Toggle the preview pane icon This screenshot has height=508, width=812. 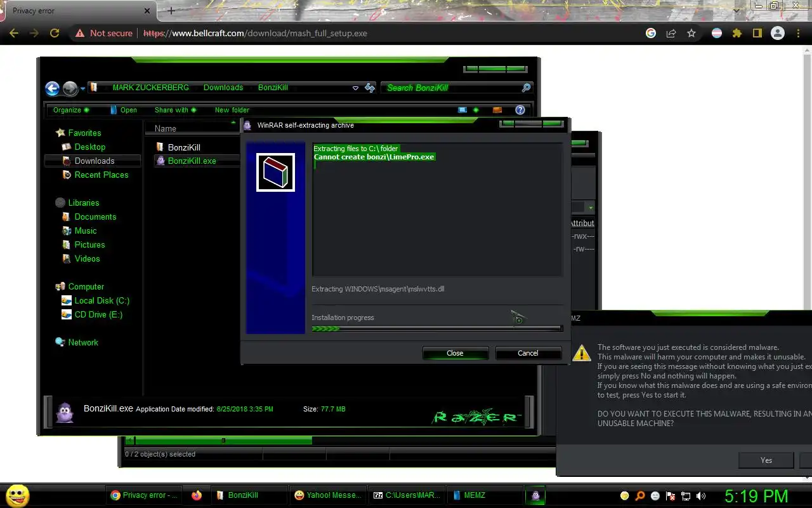pos(497,110)
